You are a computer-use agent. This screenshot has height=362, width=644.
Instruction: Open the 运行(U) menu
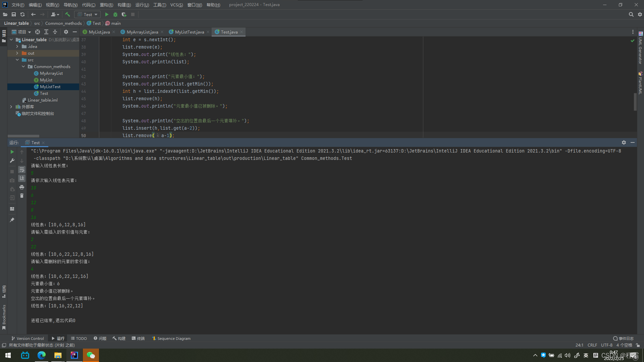coord(141,4)
